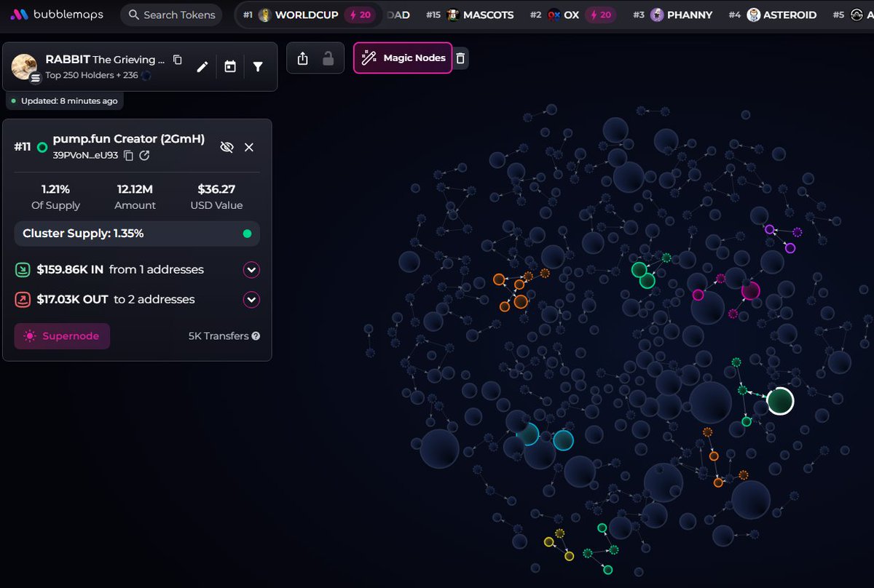Click the 5K Transfers help icon

(x=256, y=336)
